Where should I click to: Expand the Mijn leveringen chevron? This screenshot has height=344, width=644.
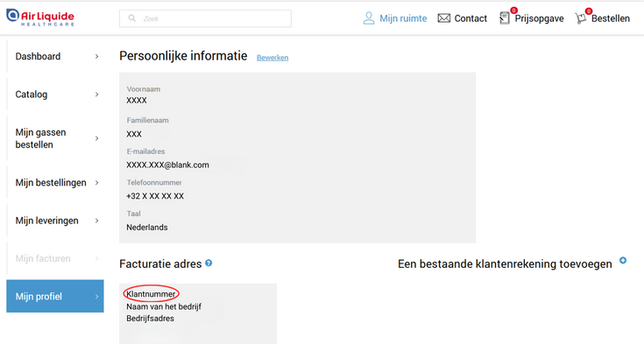(x=97, y=221)
